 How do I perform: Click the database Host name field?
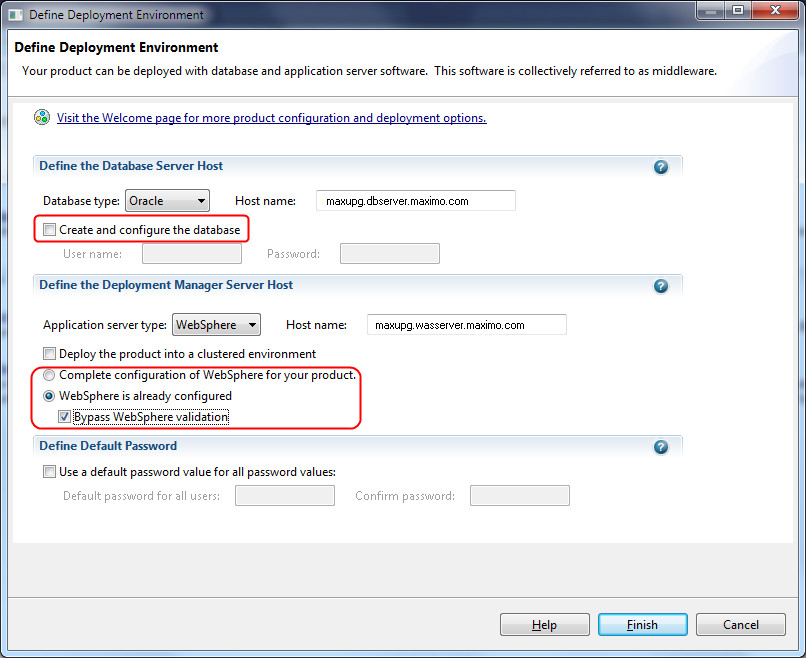(416, 201)
